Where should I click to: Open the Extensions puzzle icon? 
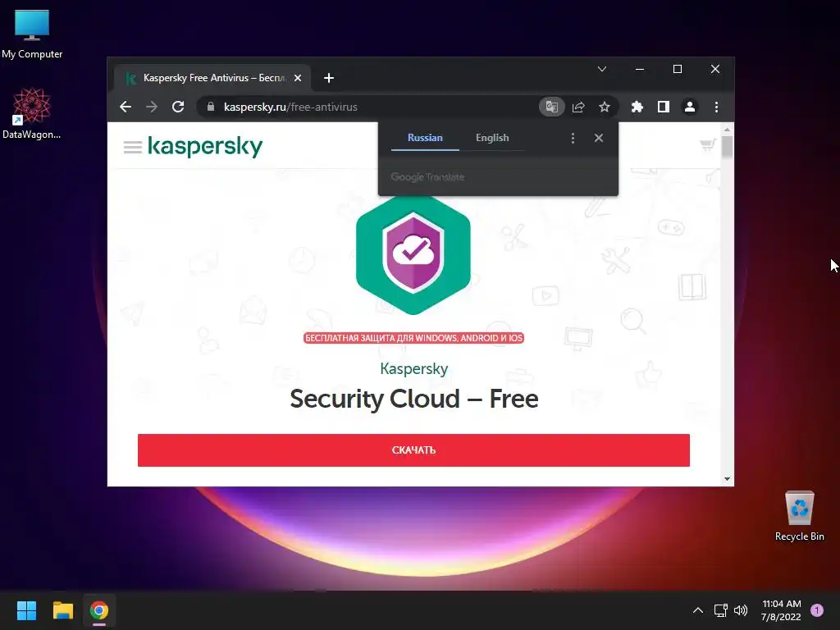pos(637,107)
